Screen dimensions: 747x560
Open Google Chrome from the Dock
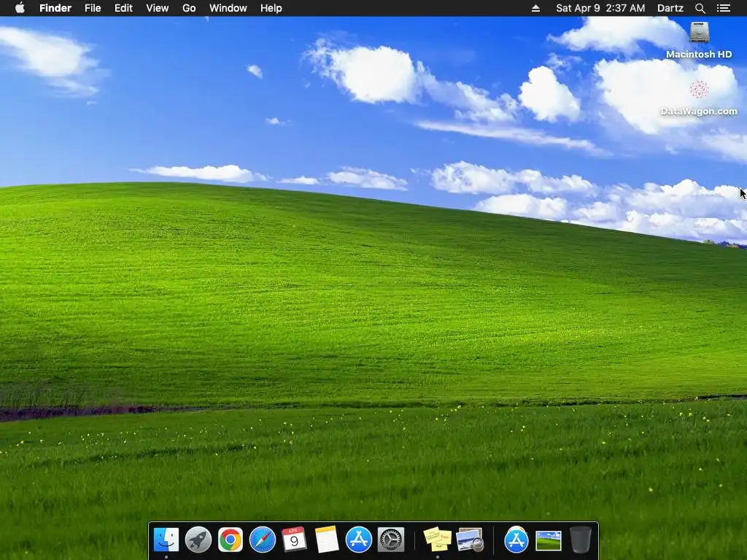click(x=230, y=540)
